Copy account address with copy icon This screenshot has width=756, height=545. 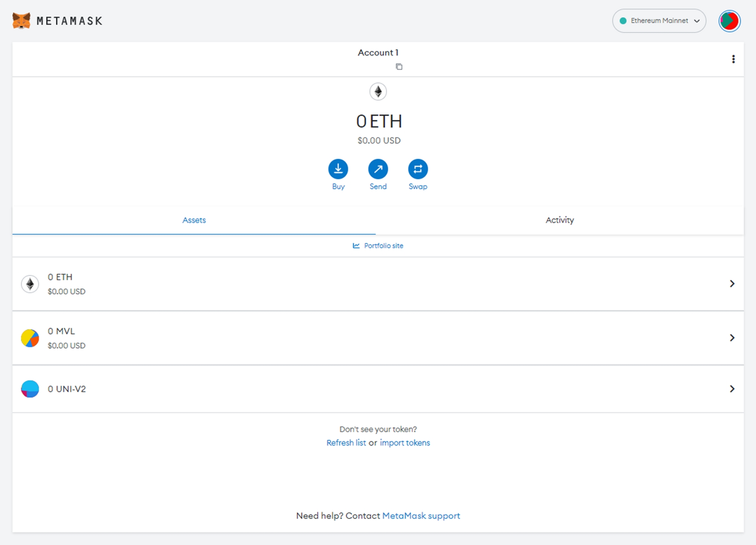pos(399,67)
